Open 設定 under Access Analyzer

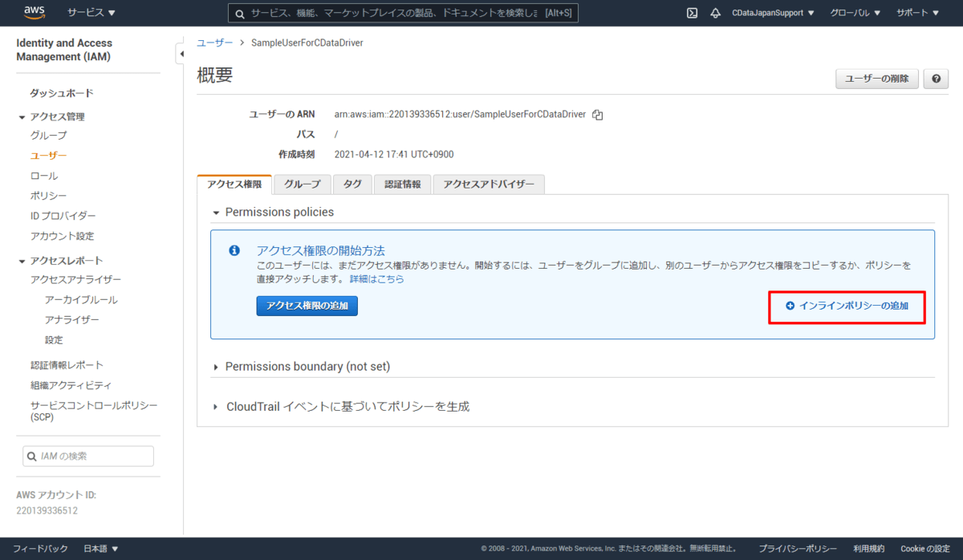click(54, 340)
